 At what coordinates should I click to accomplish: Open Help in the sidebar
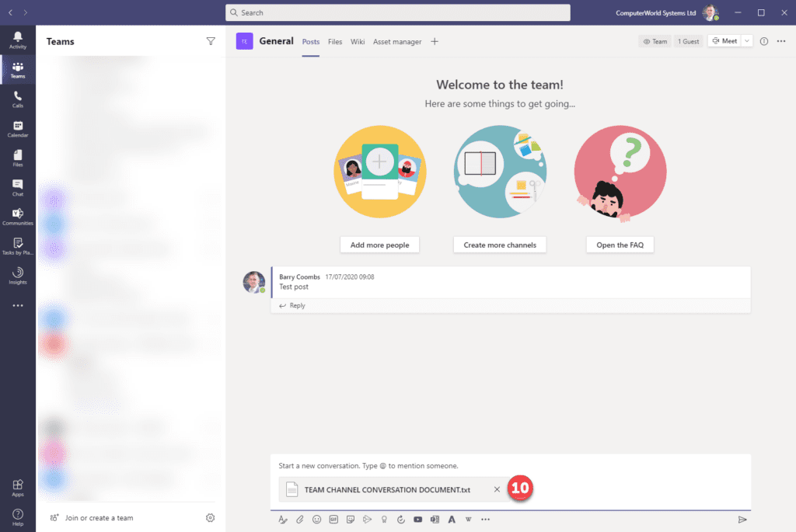click(18, 517)
